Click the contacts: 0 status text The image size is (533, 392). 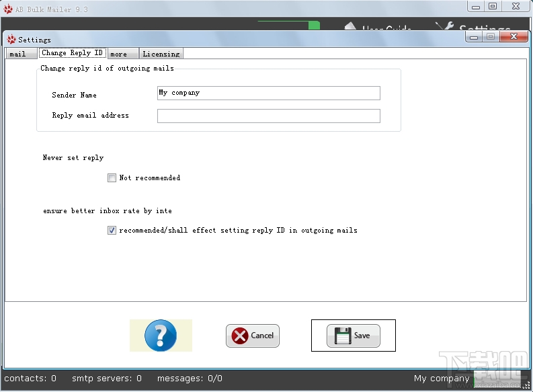pyautogui.click(x=30, y=379)
